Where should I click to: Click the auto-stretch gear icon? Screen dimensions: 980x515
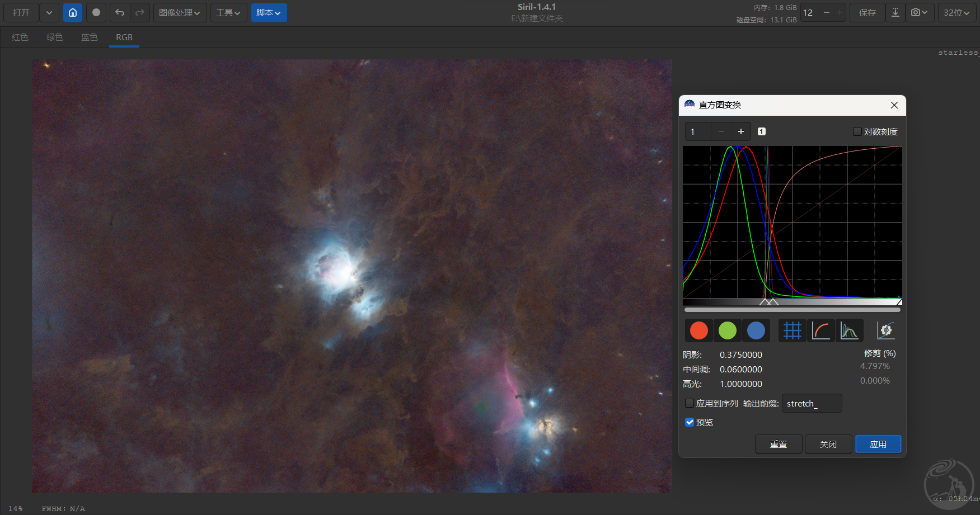coord(885,330)
